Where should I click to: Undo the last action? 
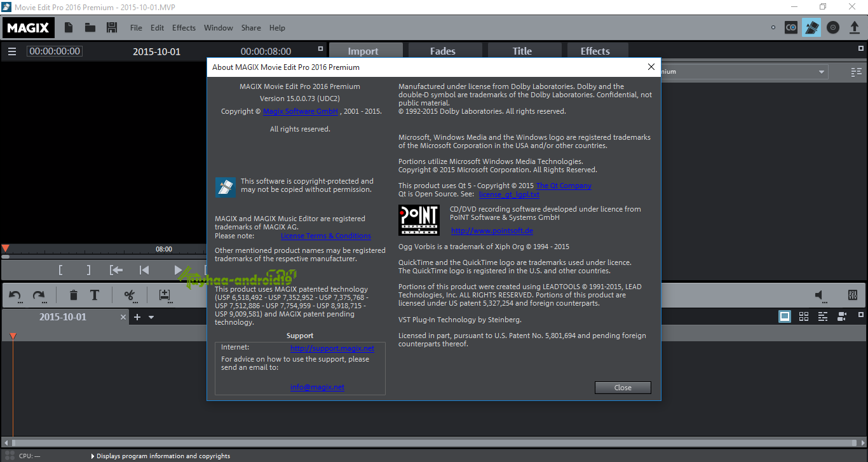[x=15, y=295]
